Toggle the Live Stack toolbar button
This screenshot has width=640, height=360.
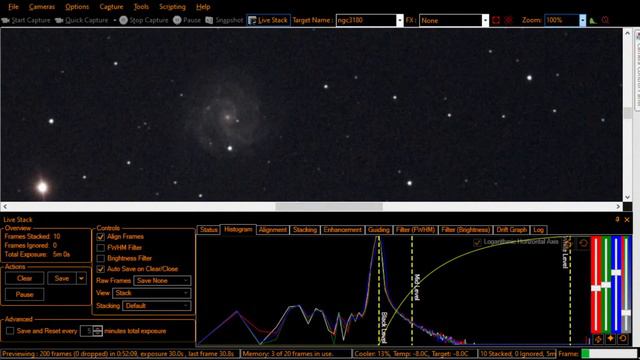pyautogui.click(x=268, y=20)
